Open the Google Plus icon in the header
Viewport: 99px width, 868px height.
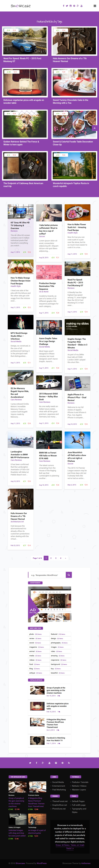click(x=78, y=6)
